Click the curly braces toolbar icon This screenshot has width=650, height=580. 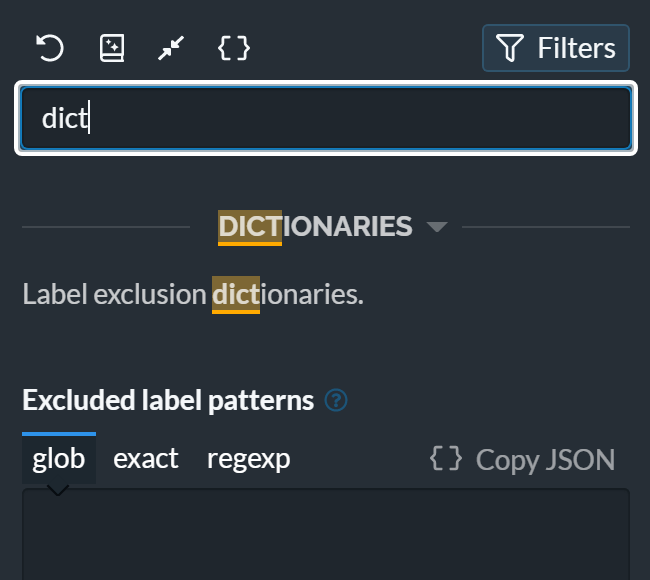[234, 48]
